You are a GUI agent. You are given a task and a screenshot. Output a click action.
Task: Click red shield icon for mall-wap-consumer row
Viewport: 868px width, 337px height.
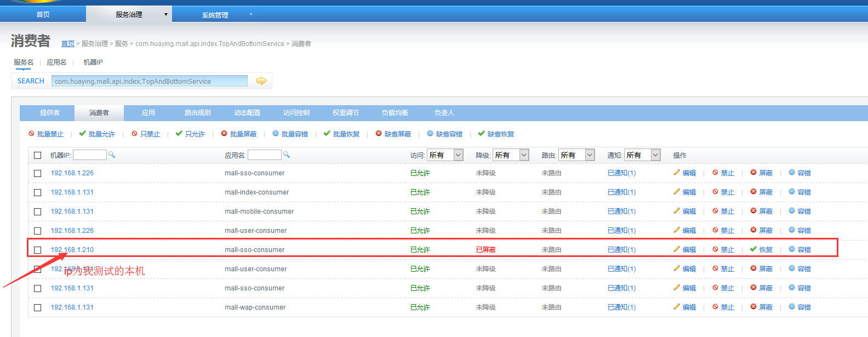753,307
